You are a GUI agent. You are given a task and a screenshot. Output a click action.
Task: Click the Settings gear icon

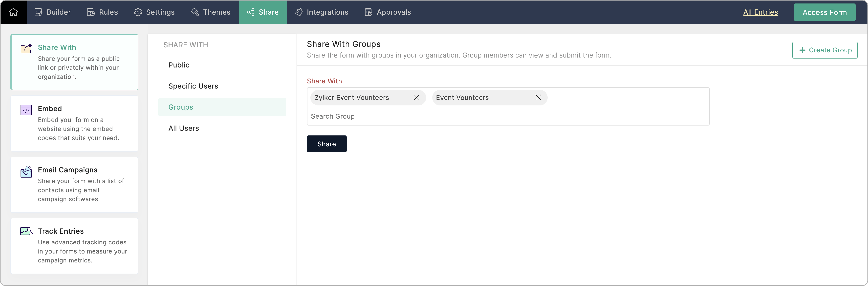(138, 12)
